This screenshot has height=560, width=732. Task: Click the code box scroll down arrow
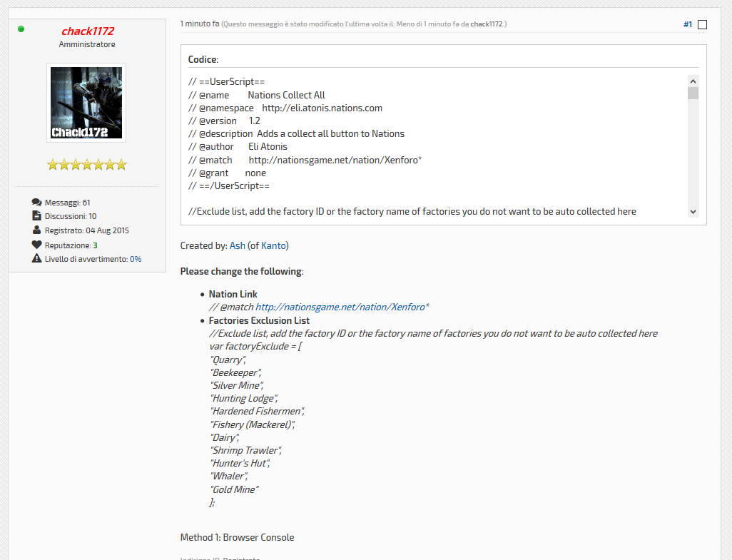(693, 211)
